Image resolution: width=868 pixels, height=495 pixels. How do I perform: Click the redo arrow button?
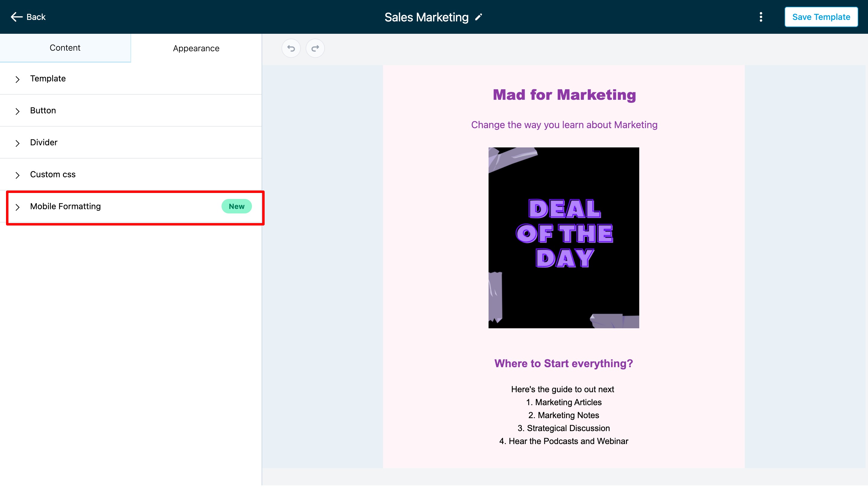pyautogui.click(x=315, y=48)
